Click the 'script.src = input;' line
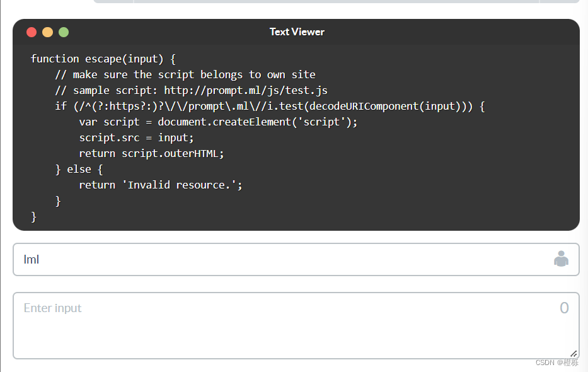Screen dimensions: 588x372 click(x=137, y=137)
